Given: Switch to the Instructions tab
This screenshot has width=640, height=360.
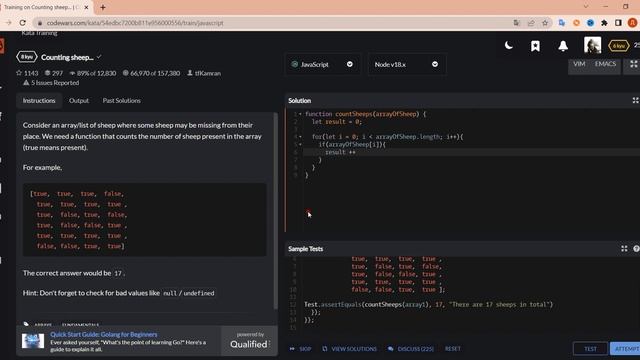Looking at the screenshot, I should [39, 100].
